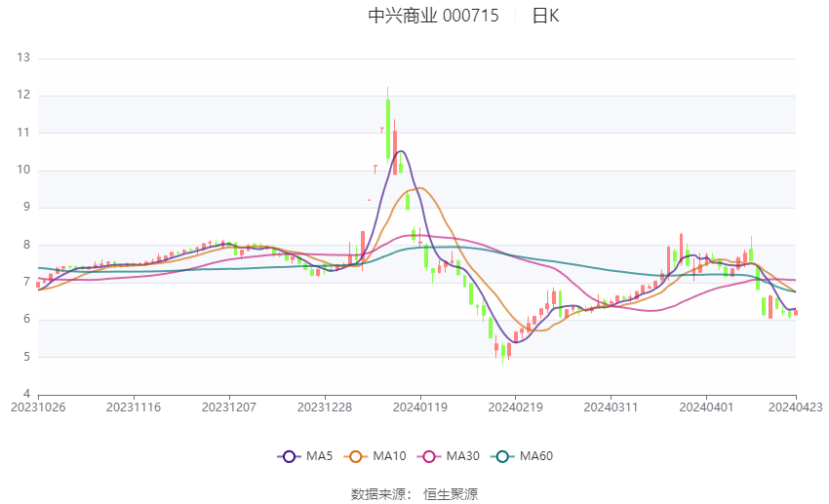The image size is (829, 504).
Task: Click the 日K label in title
Action: tap(545, 16)
